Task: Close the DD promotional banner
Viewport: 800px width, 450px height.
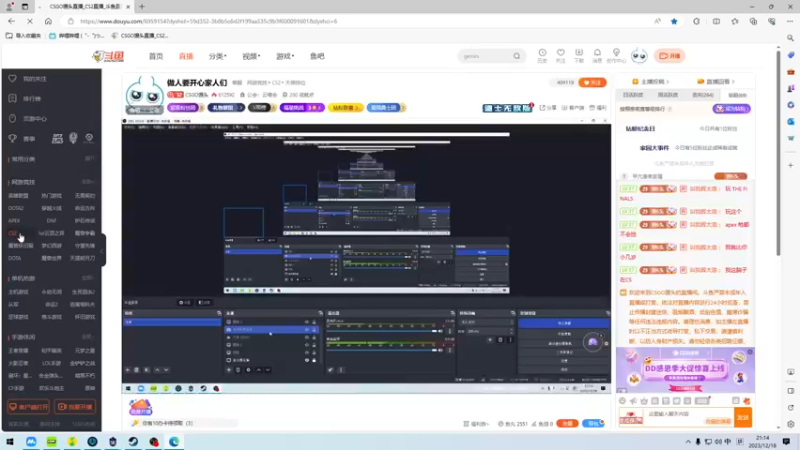Action: [750, 352]
